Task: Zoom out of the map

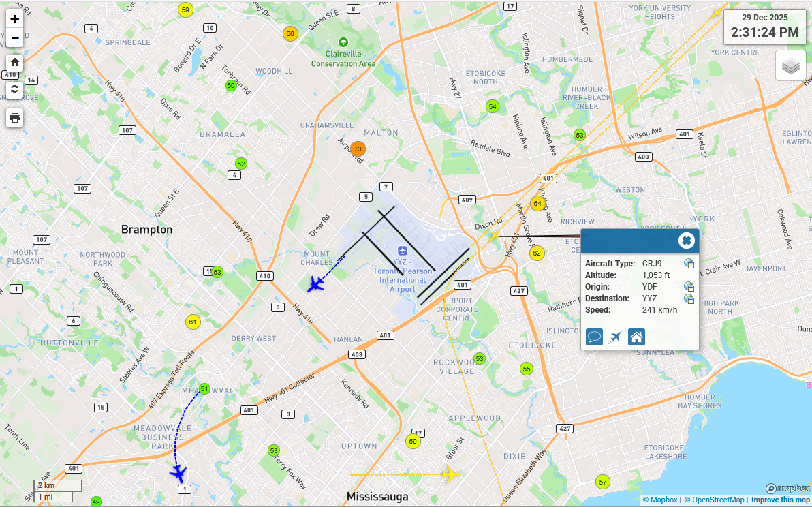Action: pyautogui.click(x=15, y=37)
